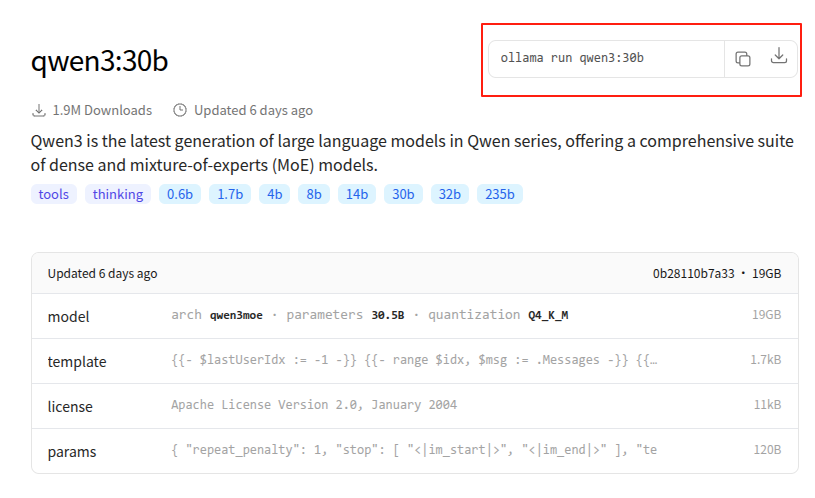Viewport: 815px width, 498px height.
Task: Click the 0b28110b7a33 digest hash
Action: 693,273
